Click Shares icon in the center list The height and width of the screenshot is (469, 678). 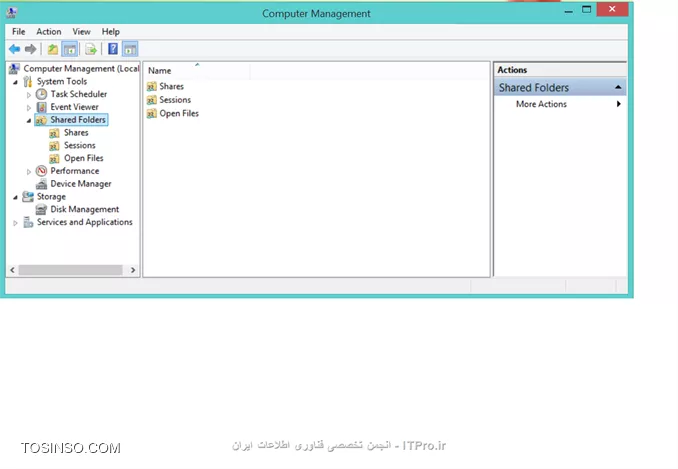coord(151,86)
